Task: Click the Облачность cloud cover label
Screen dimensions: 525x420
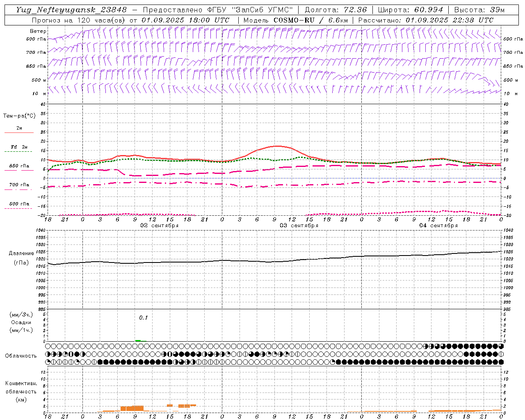Action: [21, 356]
